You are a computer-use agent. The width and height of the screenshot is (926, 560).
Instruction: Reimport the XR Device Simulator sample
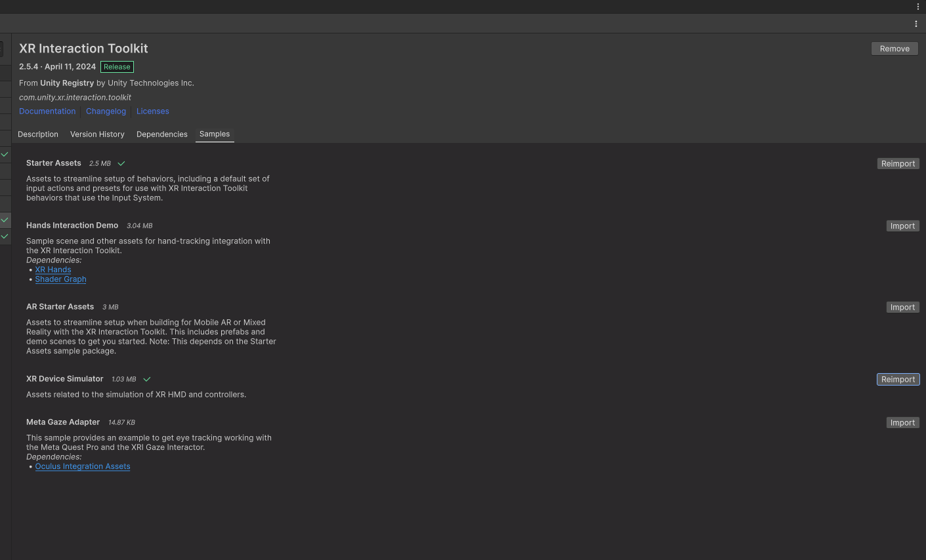tap(898, 380)
